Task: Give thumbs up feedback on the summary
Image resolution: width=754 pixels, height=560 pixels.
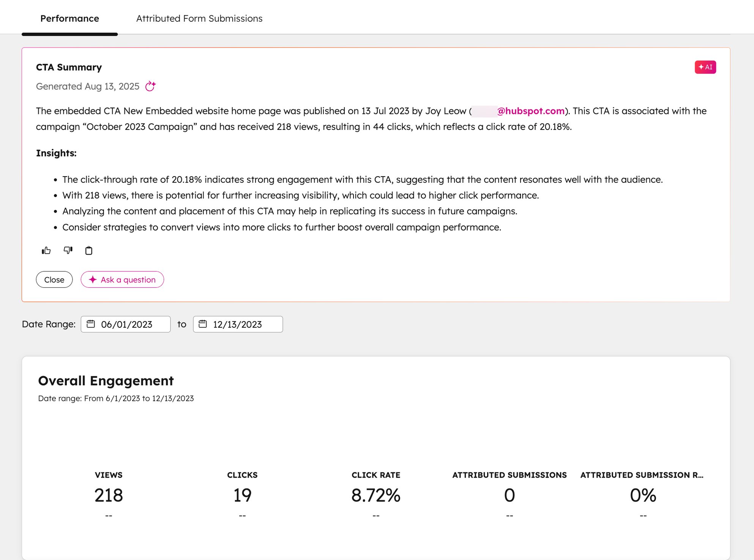Action: pos(46,250)
